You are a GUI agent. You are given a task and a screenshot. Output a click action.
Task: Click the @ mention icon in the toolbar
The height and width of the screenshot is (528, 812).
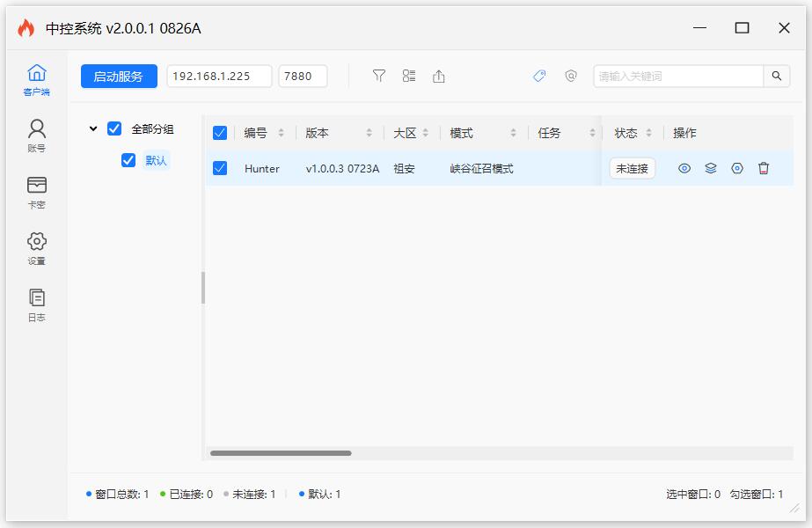pyautogui.click(x=572, y=77)
